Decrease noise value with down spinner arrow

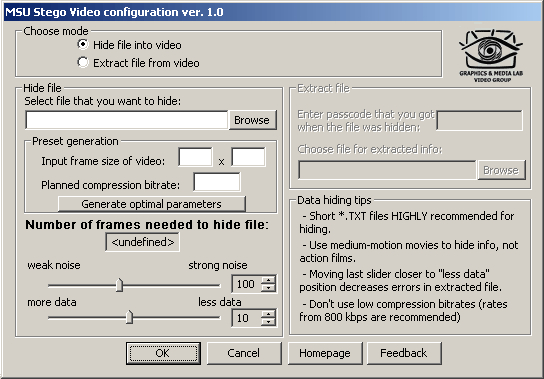(x=268, y=288)
